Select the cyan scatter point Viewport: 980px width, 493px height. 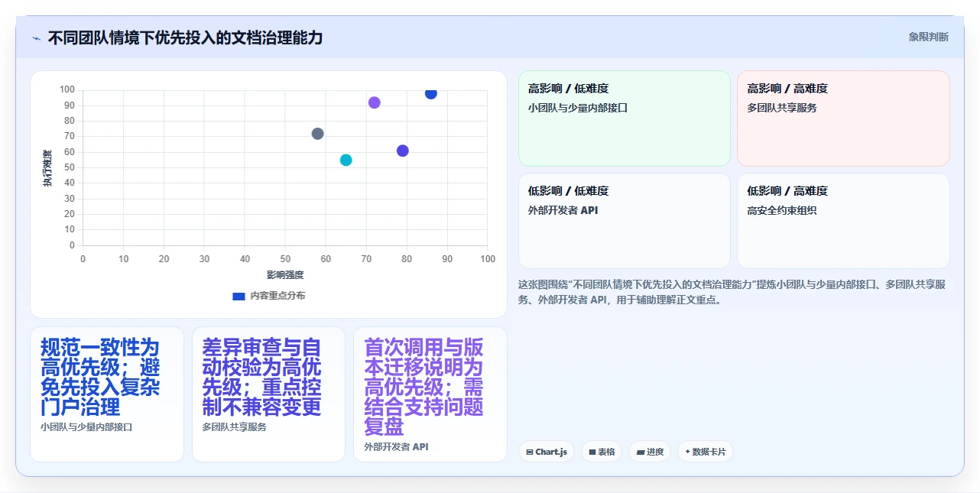346,160
